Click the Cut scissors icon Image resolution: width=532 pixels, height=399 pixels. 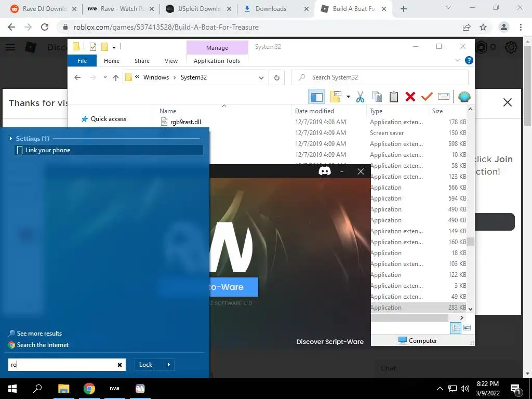pos(360,97)
